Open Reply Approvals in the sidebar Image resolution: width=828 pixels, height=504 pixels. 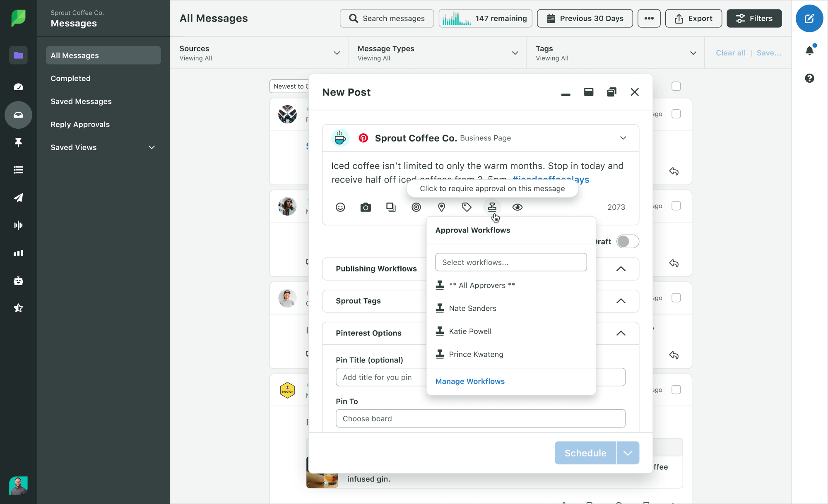(x=80, y=125)
